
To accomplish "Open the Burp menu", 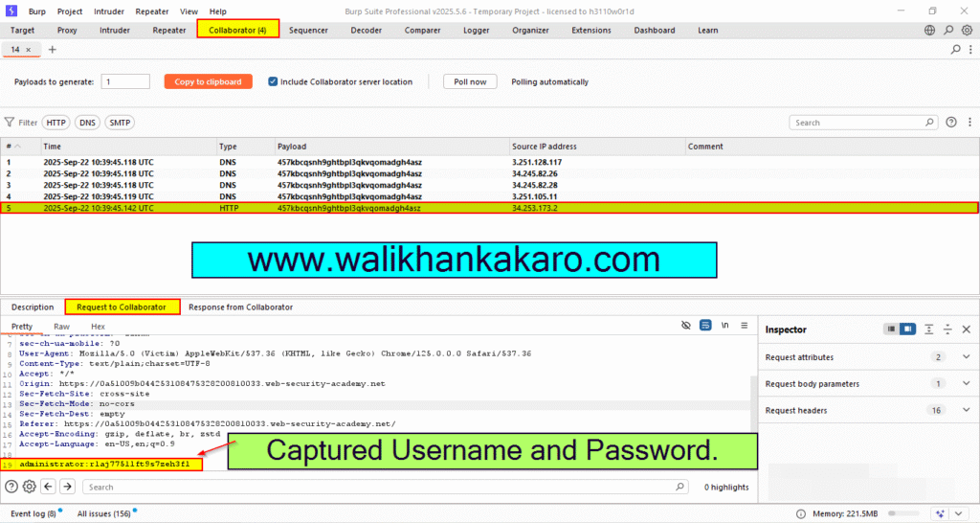I will (x=37, y=11).
